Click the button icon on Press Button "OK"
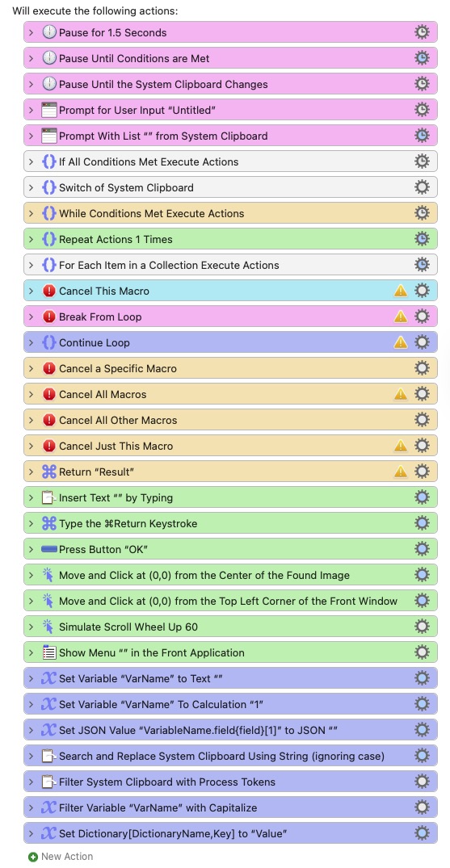Screen dimensions: 450x868 pos(49,549)
